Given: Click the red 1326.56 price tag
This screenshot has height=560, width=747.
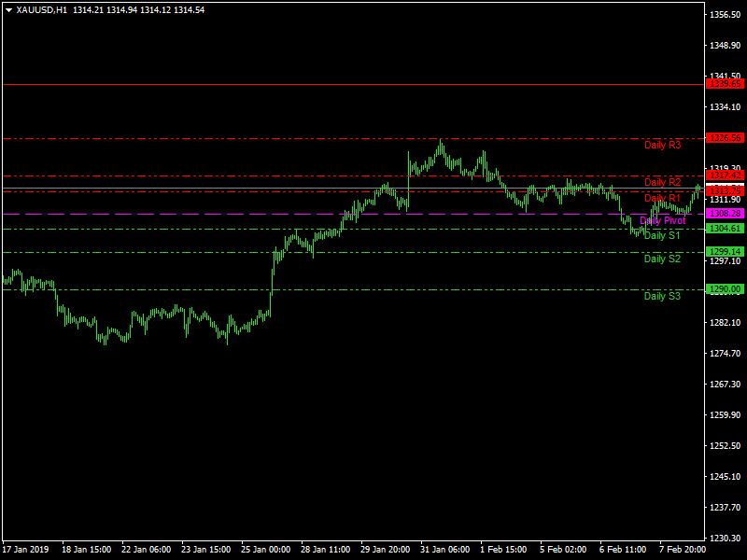Looking at the screenshot, I should (x=725, y=138).
